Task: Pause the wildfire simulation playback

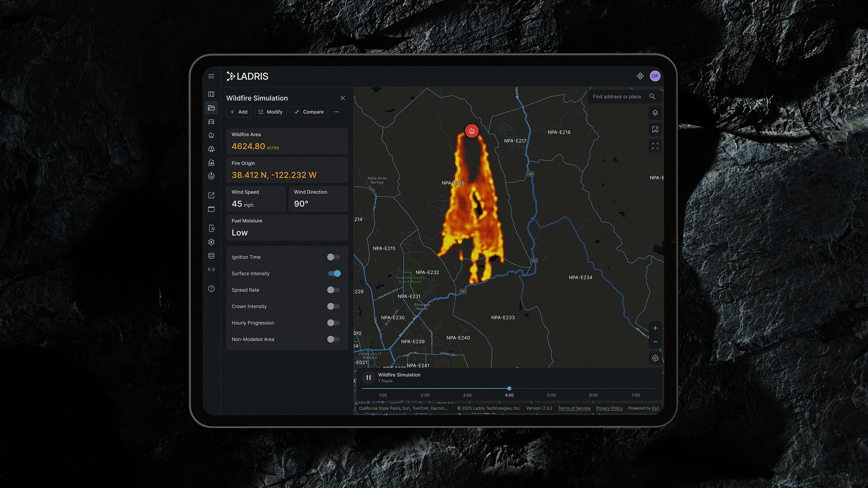Action: (x=369, y=377)
